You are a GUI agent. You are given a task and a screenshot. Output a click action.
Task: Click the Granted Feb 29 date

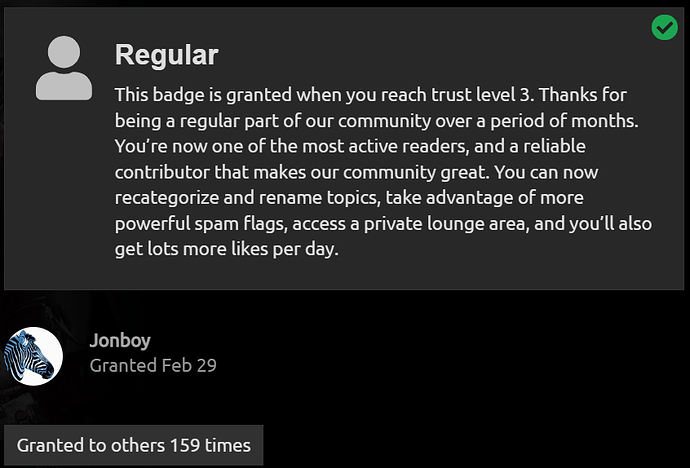tap(153, 365)
